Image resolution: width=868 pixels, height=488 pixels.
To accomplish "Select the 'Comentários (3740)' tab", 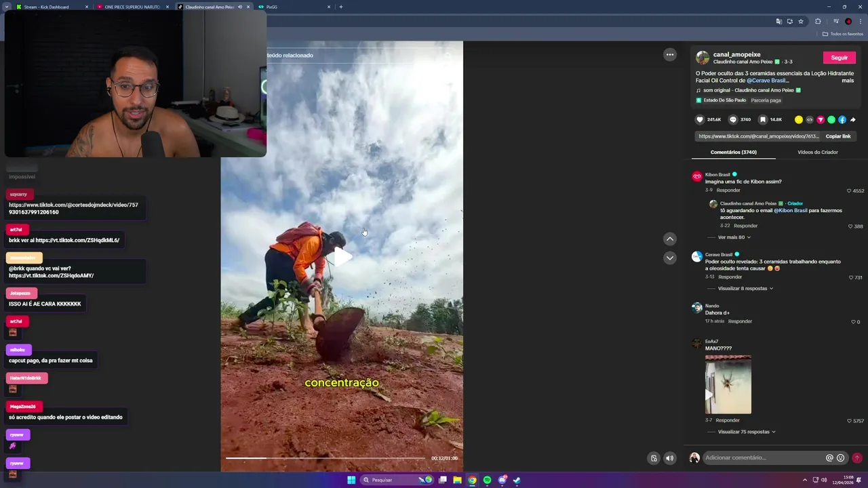I will [733, 152].
